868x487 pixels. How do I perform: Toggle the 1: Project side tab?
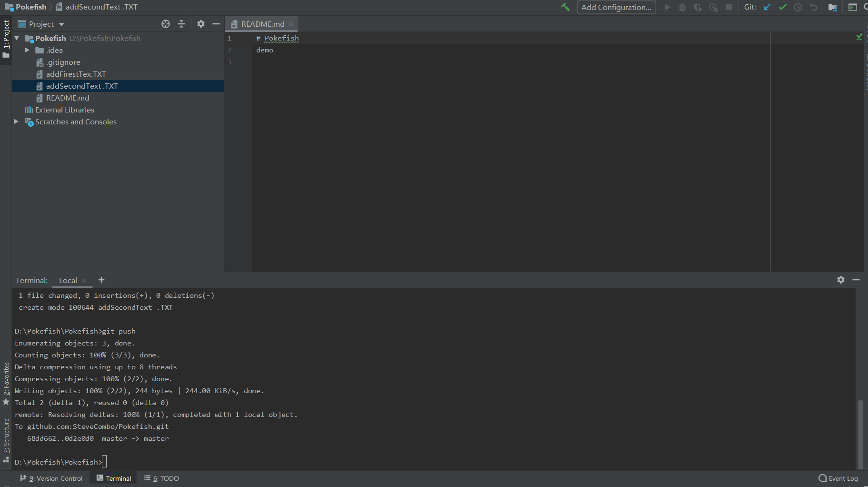(x=6, y=39)
